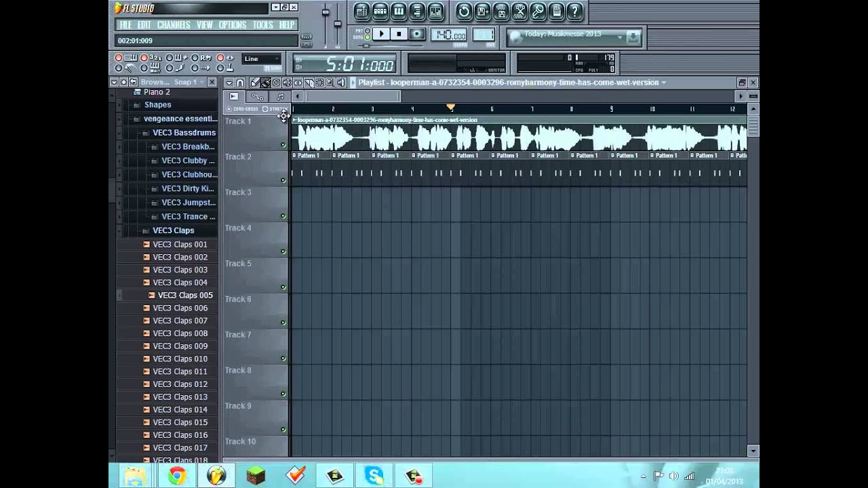The width and height of the screenshot is (868, 488).
Task: Click the Save project disk icon
Action: (x=501, y=12)
